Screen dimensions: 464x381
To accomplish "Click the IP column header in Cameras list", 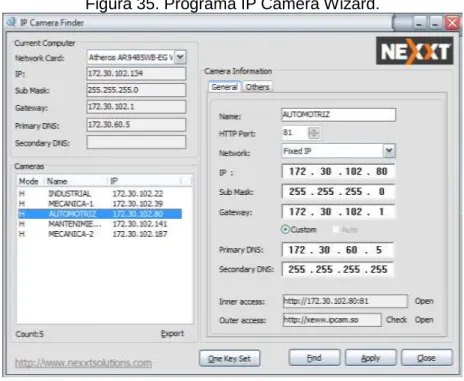I will [145, 181].
